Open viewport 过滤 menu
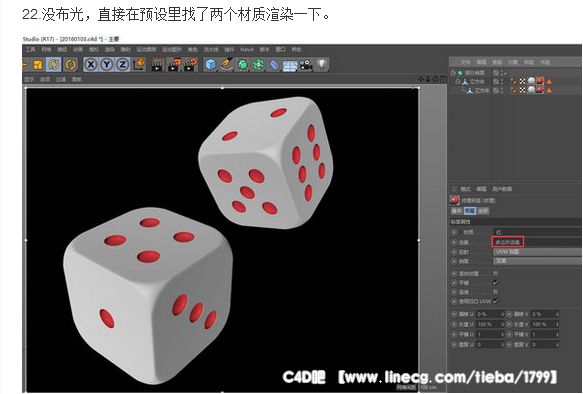Screen dimensions: 583x394 click(61, 79)
